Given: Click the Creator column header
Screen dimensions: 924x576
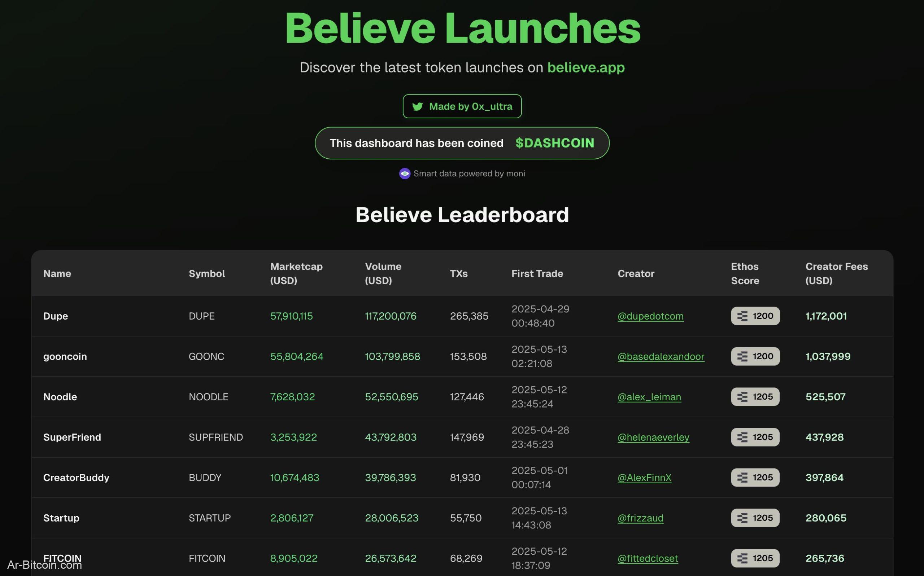Looking at the screenshot, I should pos(636,273).
